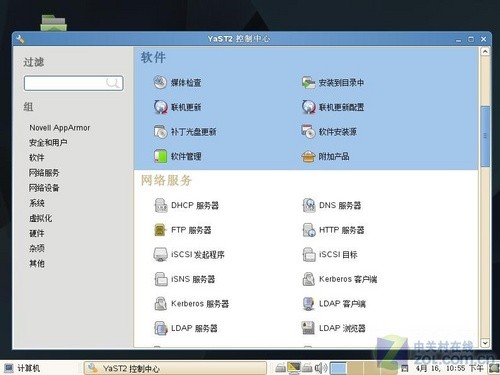The height and width of the screenshot is (375, 500).
Task: Select the 网络设备 group
Action: click(44, 188)
